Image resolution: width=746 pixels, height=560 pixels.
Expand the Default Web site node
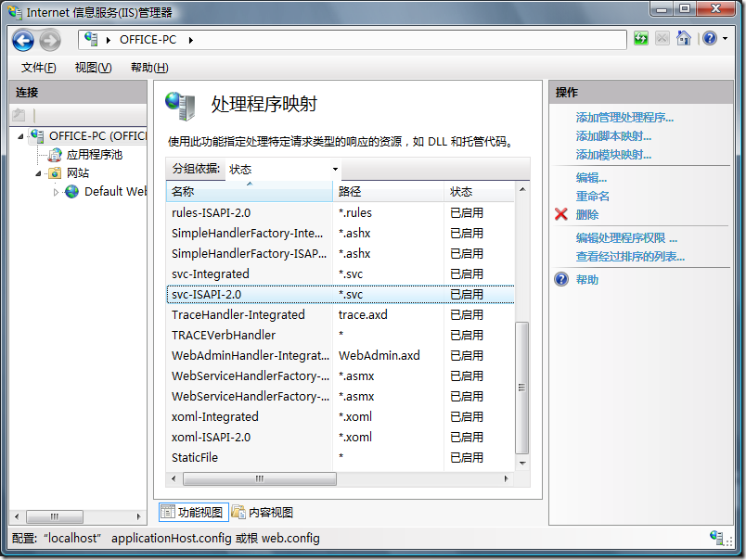[56, 192]
